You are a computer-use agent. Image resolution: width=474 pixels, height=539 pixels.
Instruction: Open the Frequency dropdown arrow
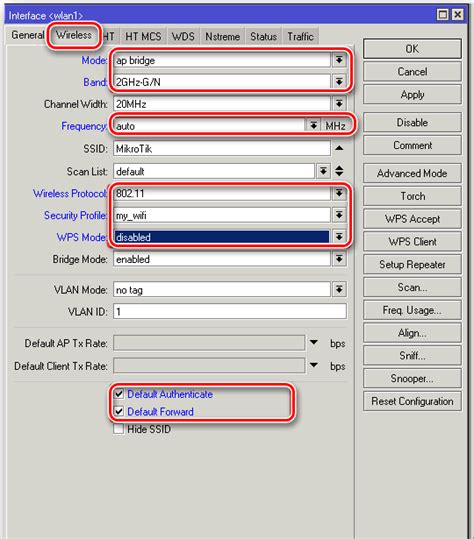point(313,125)
